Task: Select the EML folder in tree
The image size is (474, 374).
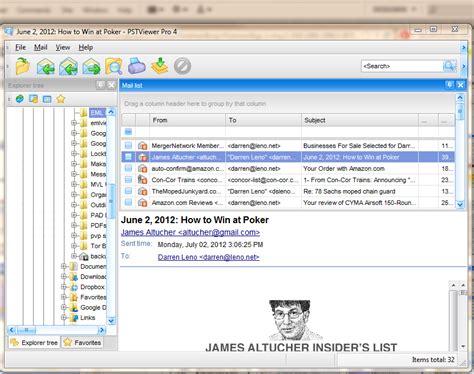Action: pos(97,113)
